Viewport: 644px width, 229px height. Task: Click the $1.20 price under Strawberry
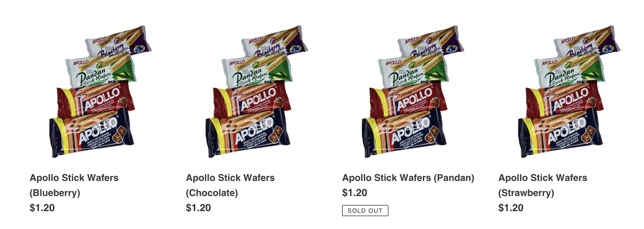point(511,208)
